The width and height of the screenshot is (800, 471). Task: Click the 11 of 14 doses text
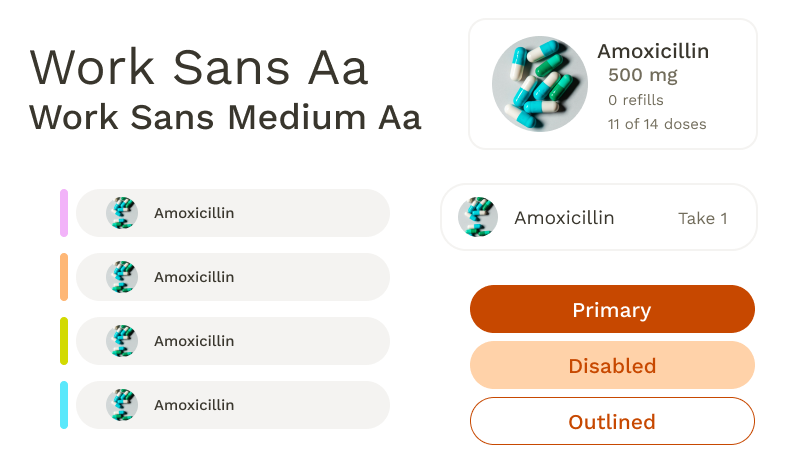656,124
